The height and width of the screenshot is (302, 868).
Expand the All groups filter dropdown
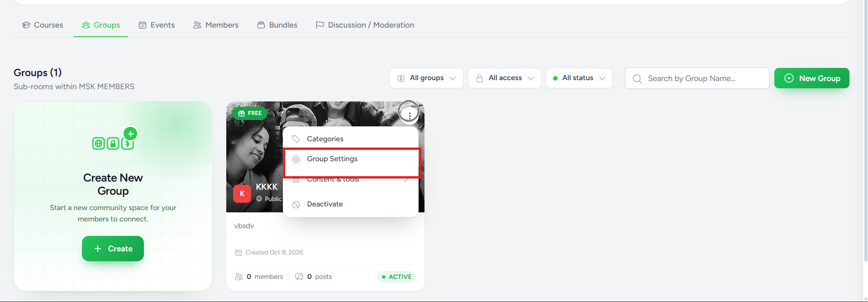point(426,78)
